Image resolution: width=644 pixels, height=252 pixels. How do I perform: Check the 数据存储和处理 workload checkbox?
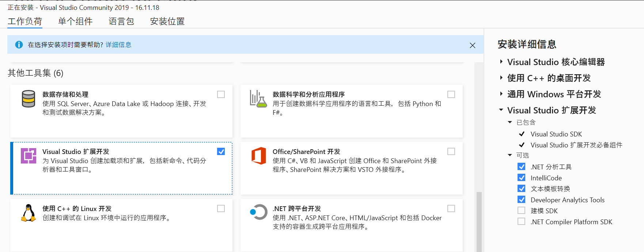[221, 94]
